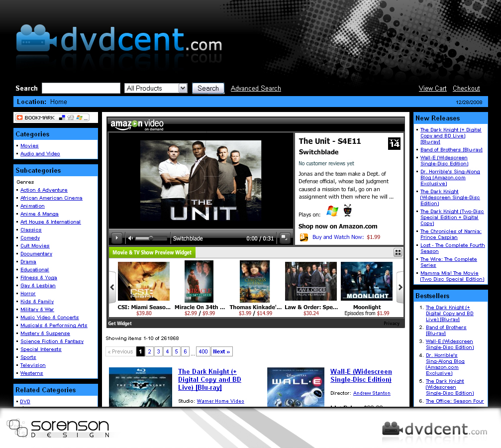Image resolution: width=501 pixels, height=448 pixels.
Task: Select Law & Order thumbnail
Action: (311, 281)
